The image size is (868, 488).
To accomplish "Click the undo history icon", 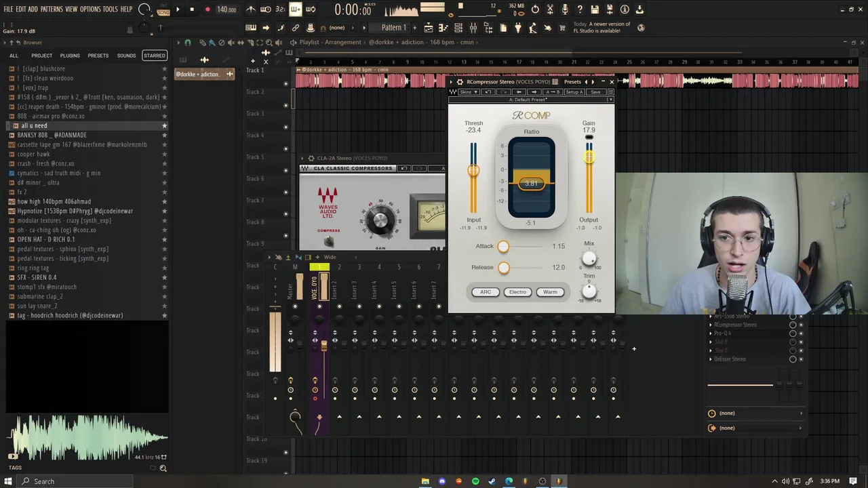I will point(535,9).
